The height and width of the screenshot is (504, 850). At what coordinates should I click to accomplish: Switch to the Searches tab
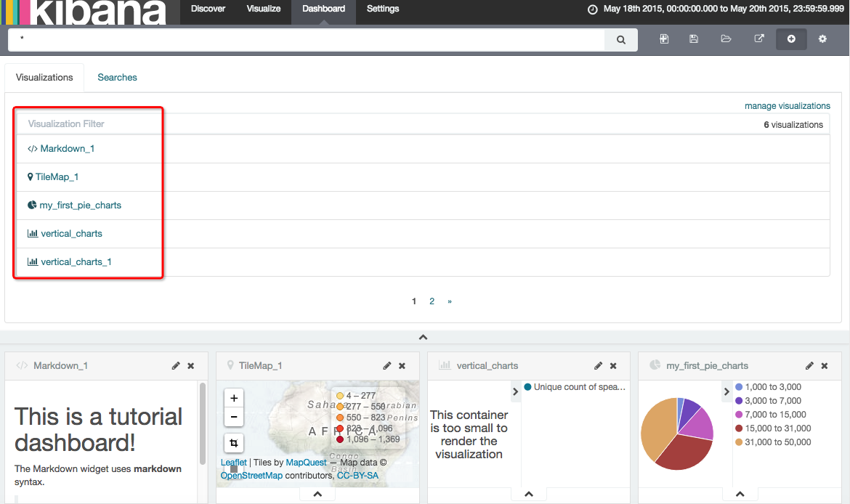(x=117, y=78)
